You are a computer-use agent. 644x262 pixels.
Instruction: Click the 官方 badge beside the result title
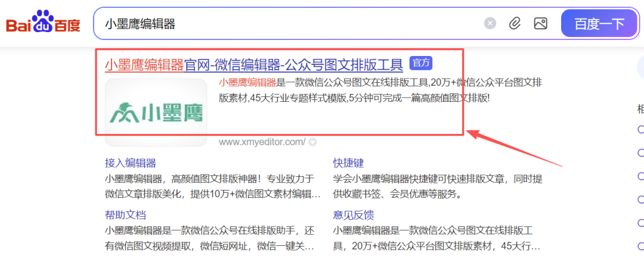point(421,63)
